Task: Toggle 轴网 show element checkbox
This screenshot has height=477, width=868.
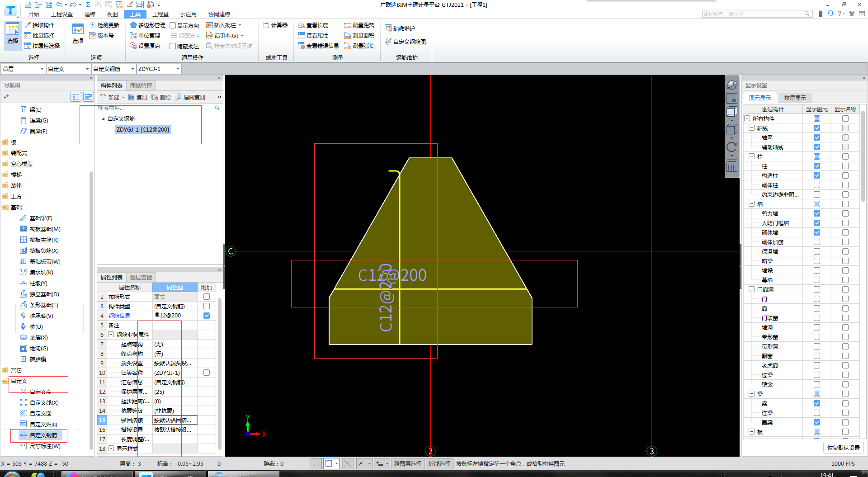Action: (817, 137)
